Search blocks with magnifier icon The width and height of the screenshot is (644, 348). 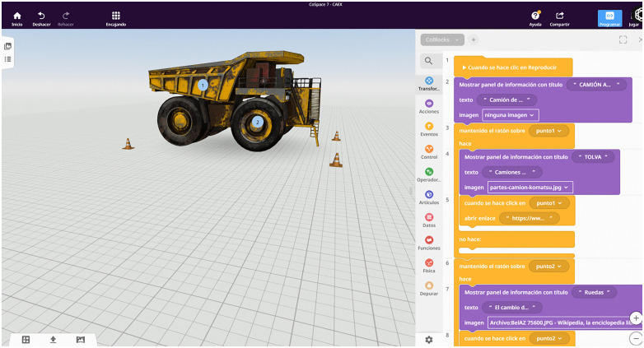(428, 61)
